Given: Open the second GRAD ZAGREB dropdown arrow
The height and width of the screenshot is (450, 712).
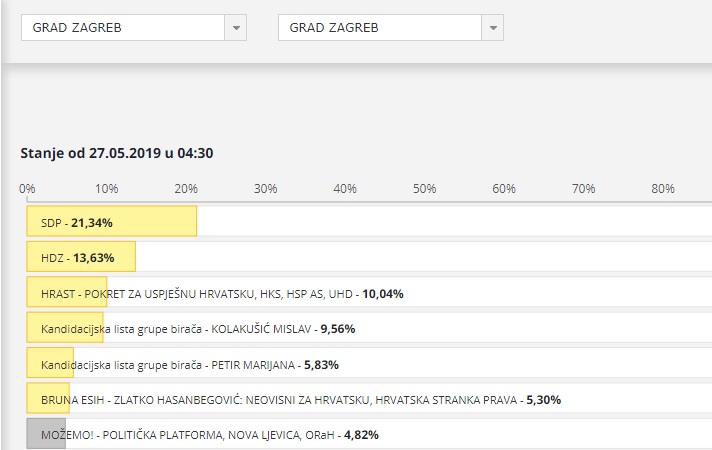Looking at the screenshot, I should pyautogui.click(x=493, y=28).
